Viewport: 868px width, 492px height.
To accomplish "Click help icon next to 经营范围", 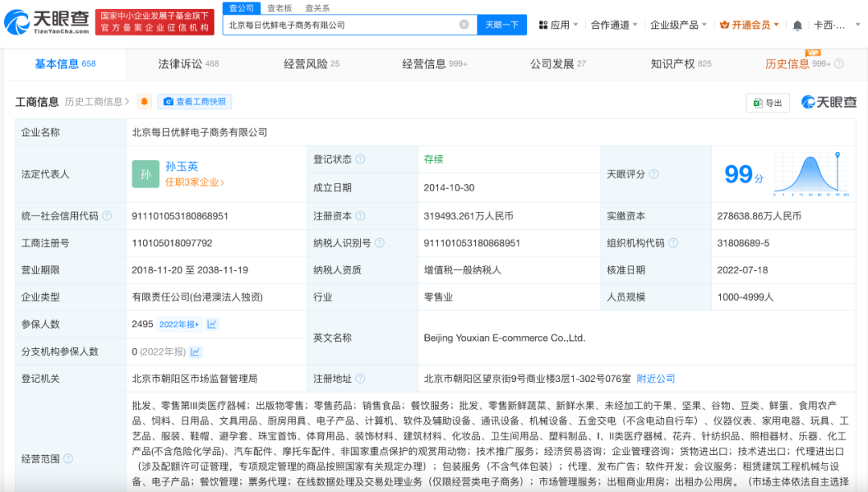I will point(68,459).
